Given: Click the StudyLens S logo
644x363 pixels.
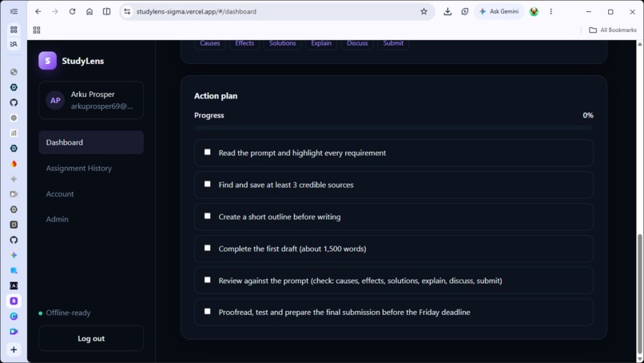Looking at the screenshot, I should pyautogui.click(x=48, y=61).
